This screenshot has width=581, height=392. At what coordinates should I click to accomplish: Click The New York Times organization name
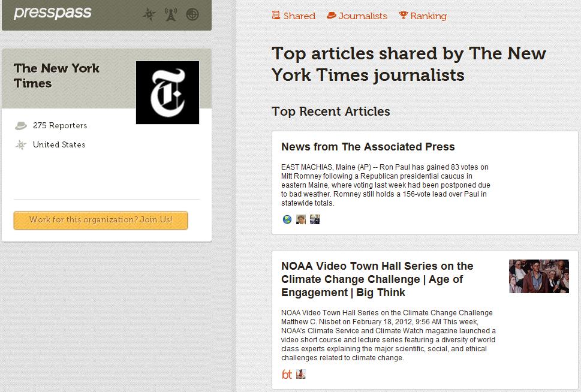coord(57,76)
